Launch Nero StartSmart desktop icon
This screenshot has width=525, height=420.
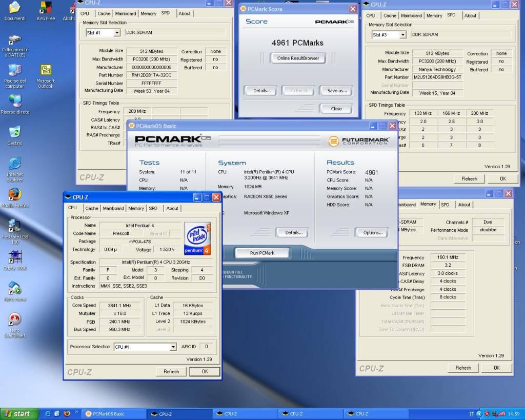pyautogui.click(x=15, y=325)
